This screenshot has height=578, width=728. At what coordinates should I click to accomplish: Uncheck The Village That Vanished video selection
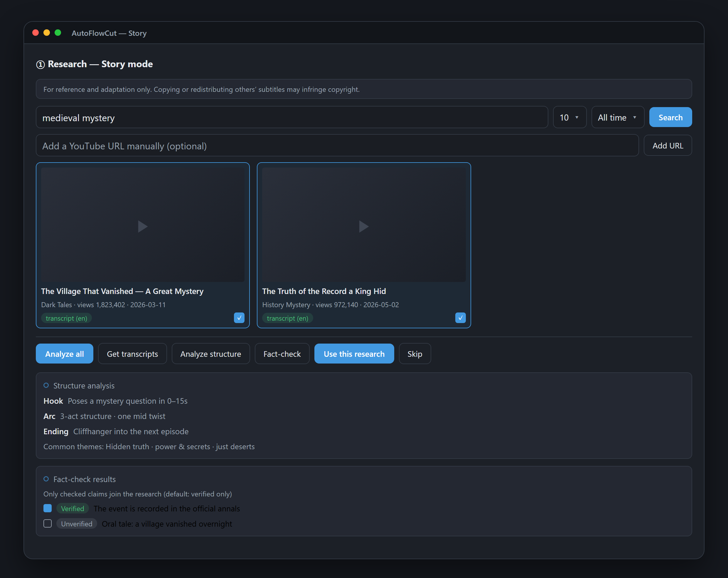pos(239,318)
